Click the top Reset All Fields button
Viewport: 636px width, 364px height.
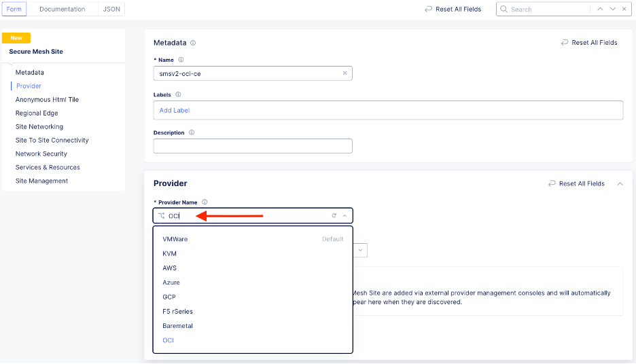(453, 9)
